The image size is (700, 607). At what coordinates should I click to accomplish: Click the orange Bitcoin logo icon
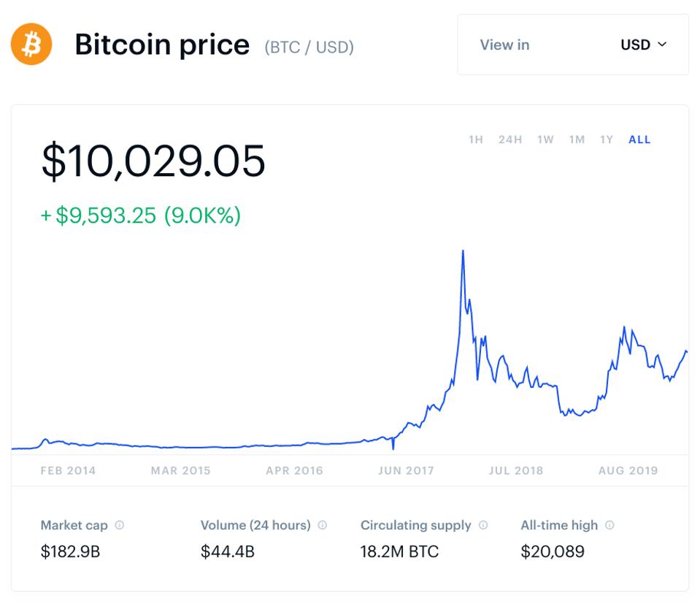point(31,45)
